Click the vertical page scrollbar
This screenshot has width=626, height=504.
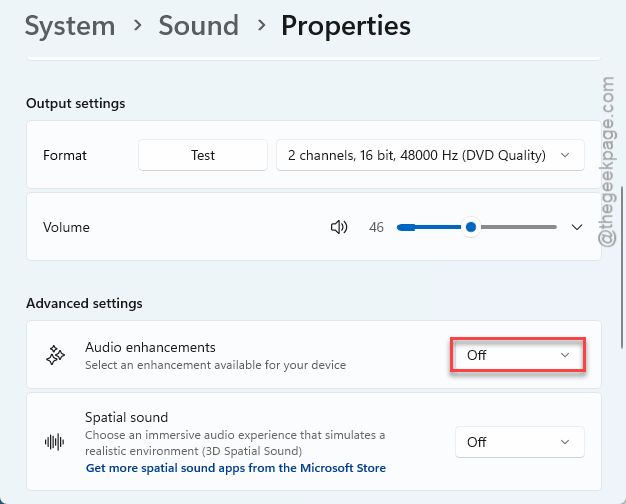coord(622,268)
